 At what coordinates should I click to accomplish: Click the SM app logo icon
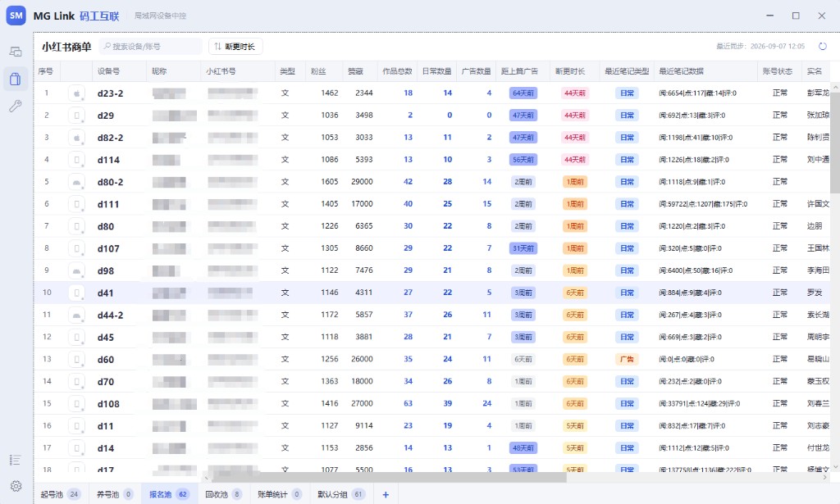click(x=16, y=16)
